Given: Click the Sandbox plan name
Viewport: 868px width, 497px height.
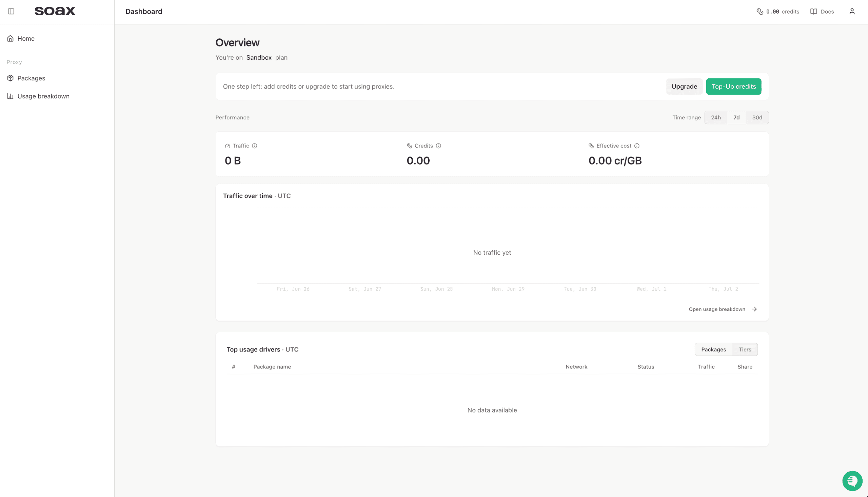Looking at the screenshot, I should tap(259, 58).
